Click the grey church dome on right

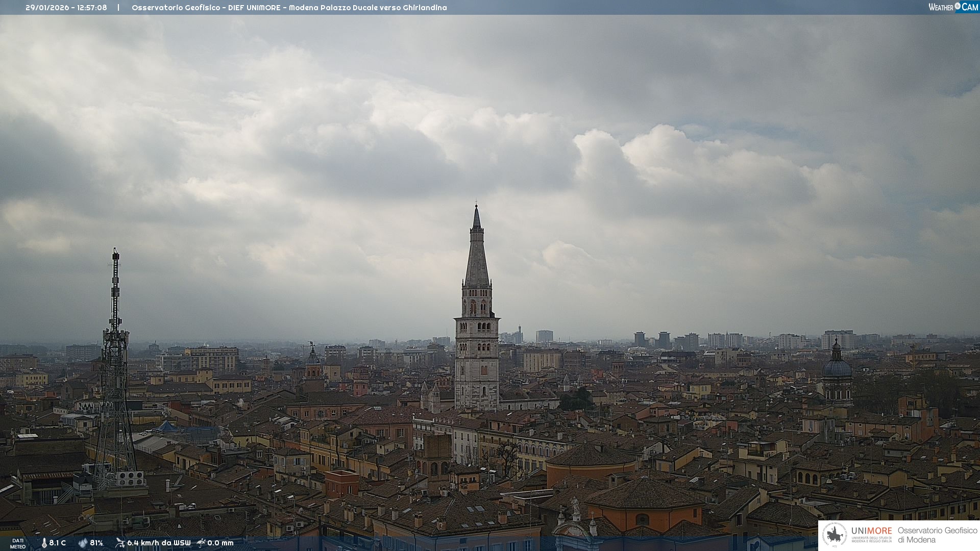(837, 367)
